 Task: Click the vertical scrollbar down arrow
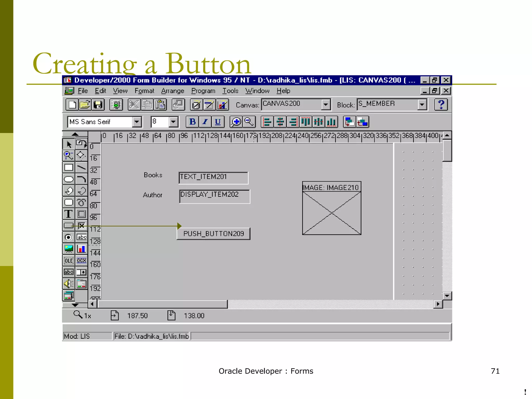pos(447,295)
